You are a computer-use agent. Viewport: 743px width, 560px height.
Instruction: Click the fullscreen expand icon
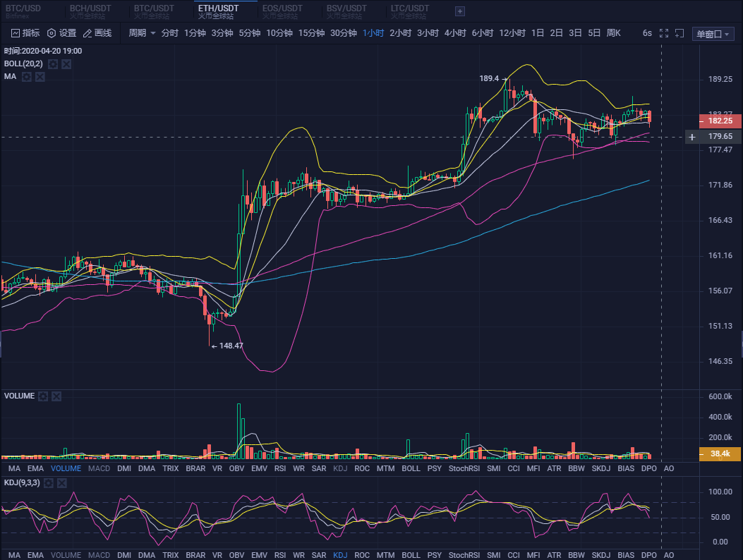[x=663, y=32]
